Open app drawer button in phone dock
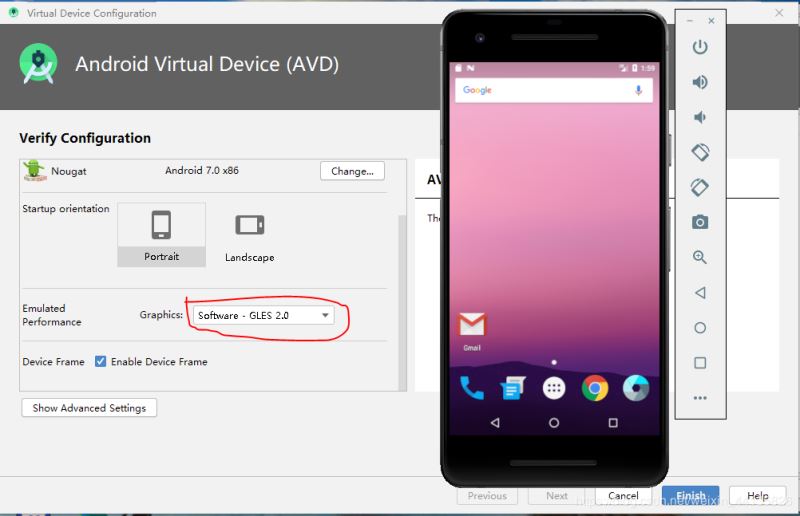Image resolution: width=800 pixels, height=516 pixels. point(554,388)
